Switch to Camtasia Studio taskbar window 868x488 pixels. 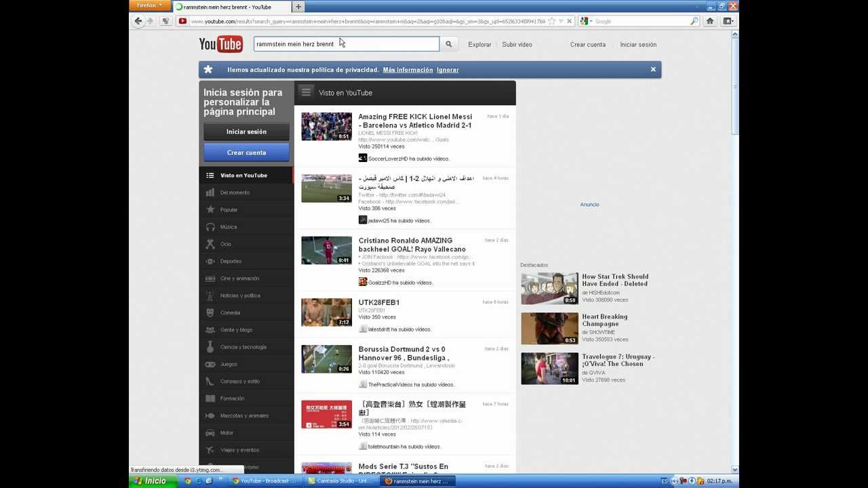(x=339, y=481)
